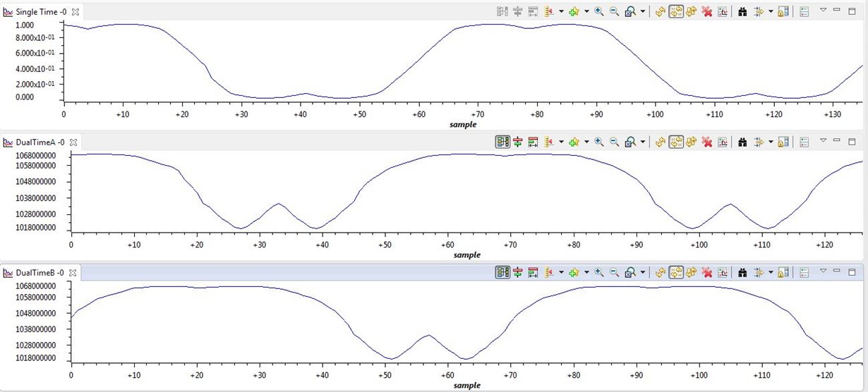
Task: Toggle continuous refresh in DualTimeA toolbar
Action: coord(676,141)
